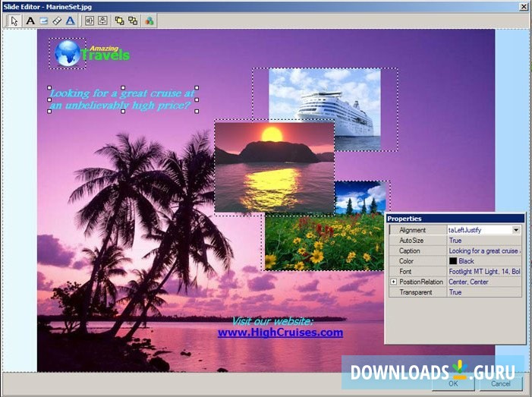Select the globe logo image on slide

[68, 53]
